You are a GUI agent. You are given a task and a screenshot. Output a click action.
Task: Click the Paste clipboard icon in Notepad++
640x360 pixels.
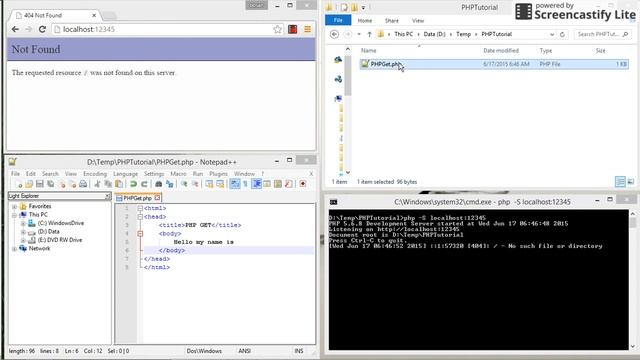119,184
